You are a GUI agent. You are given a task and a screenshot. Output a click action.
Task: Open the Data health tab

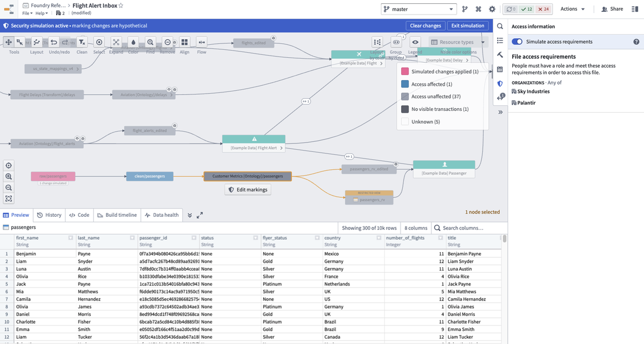coord(162,215)
